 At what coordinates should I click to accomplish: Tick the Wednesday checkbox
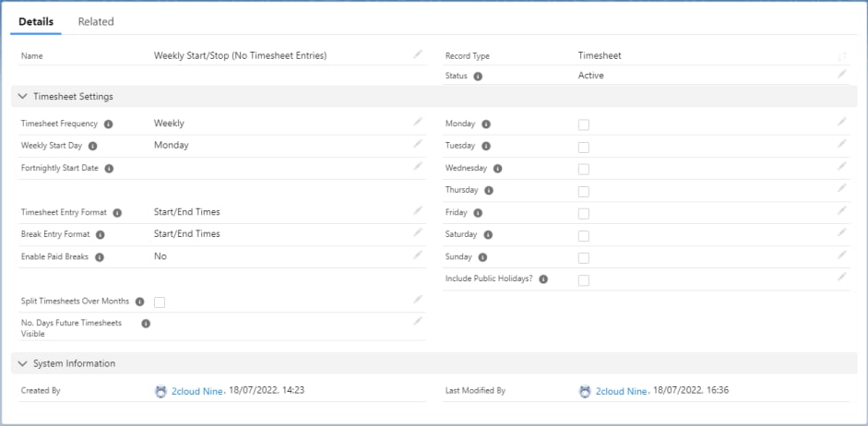[584, 170]
